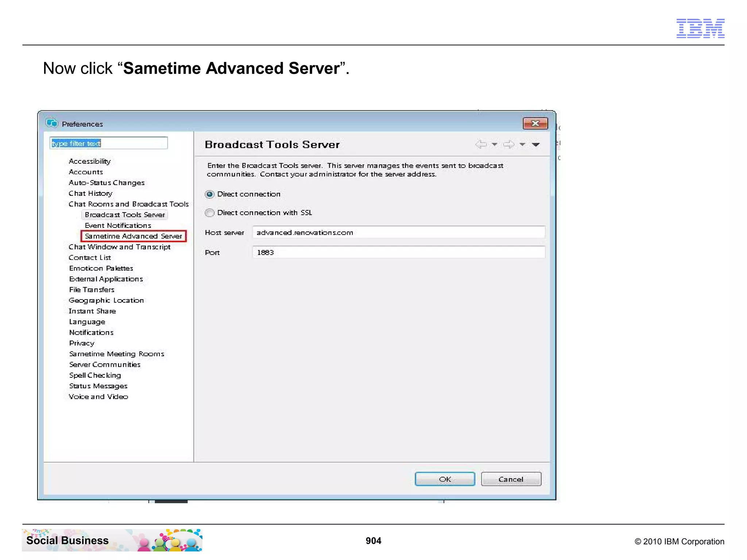This screenshot has height=560, width=747.
Task: Select Event Notifications tree item
Action: point(118,225)
